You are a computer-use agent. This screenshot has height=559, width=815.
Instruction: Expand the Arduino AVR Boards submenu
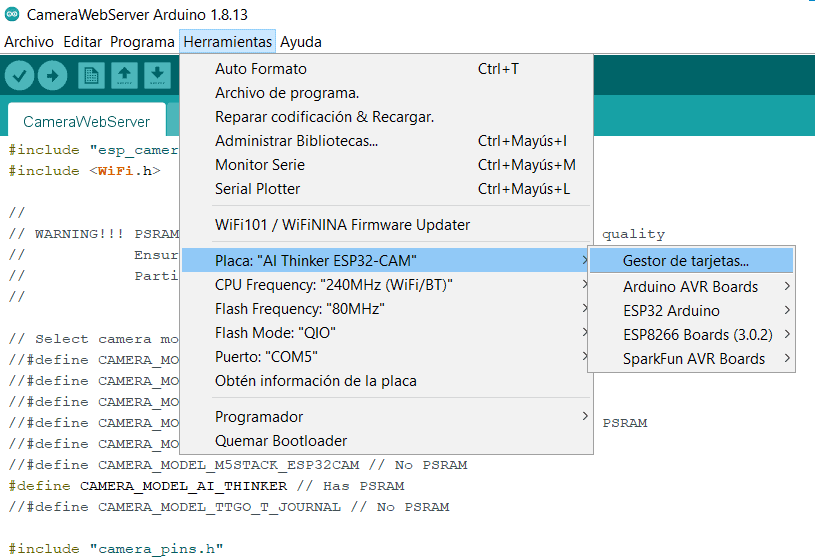(x=690, y=287)
